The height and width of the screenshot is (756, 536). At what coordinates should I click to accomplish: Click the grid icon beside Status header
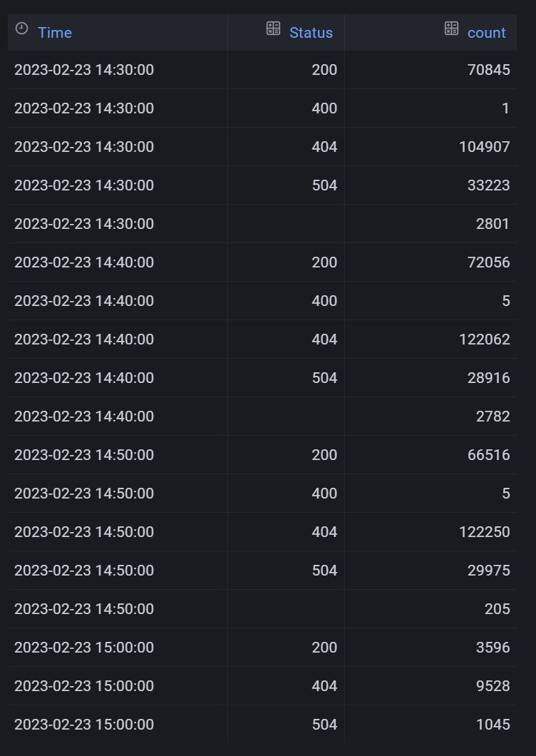click(273, 29)
